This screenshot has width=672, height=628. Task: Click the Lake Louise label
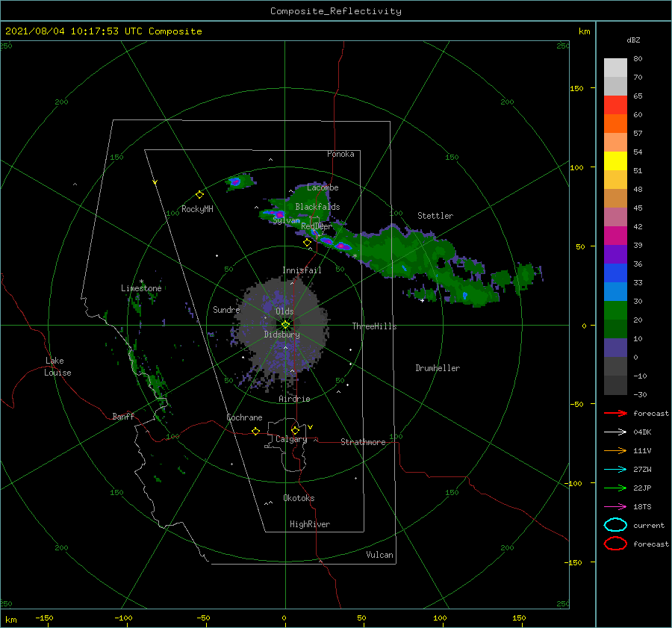coord(57,367)
